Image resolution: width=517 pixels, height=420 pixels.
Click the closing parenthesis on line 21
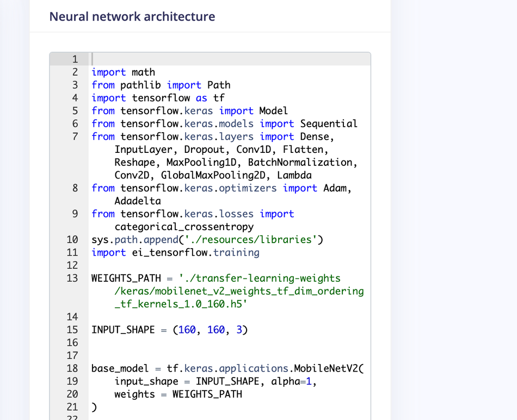coord(94,407)
